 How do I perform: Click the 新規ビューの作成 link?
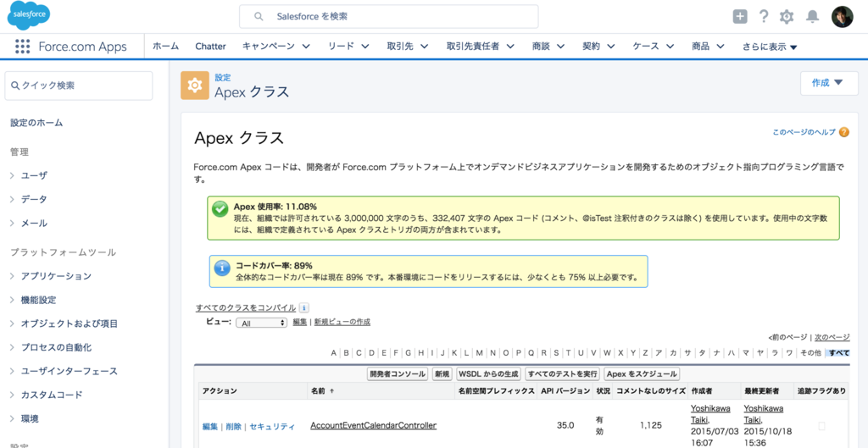tap(342, 322)
